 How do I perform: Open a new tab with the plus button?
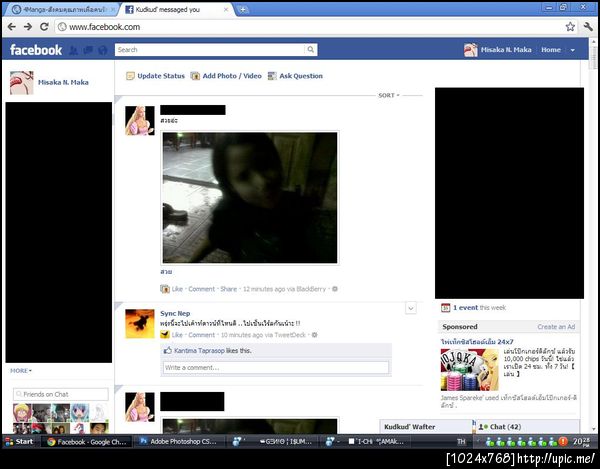(243, 10)
